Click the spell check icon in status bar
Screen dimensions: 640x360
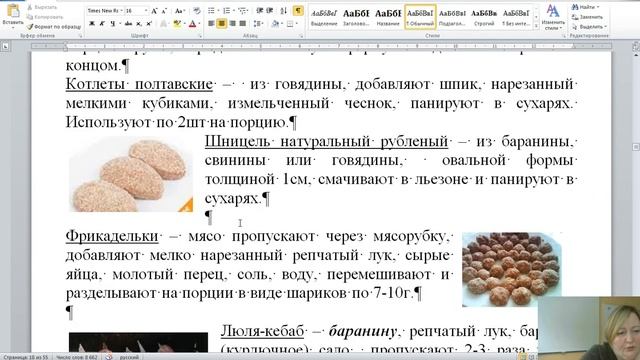[x=109, y=357]
